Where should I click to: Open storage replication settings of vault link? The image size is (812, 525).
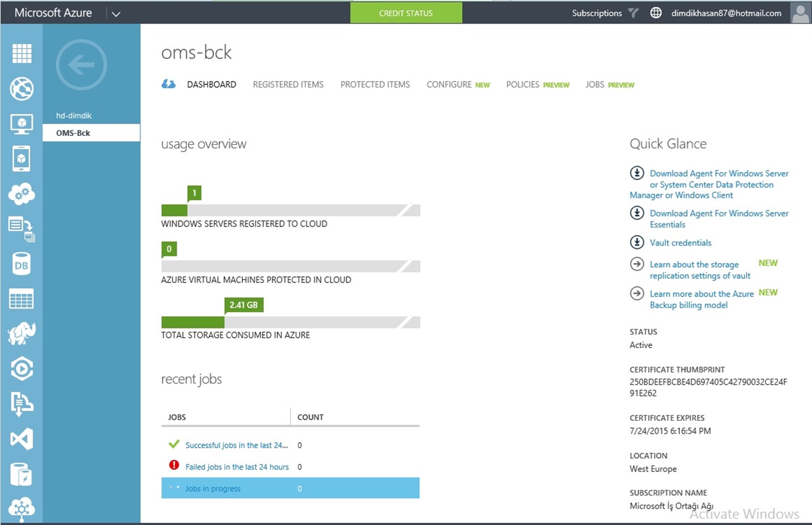pyautogui.click(x=700, y=270)
